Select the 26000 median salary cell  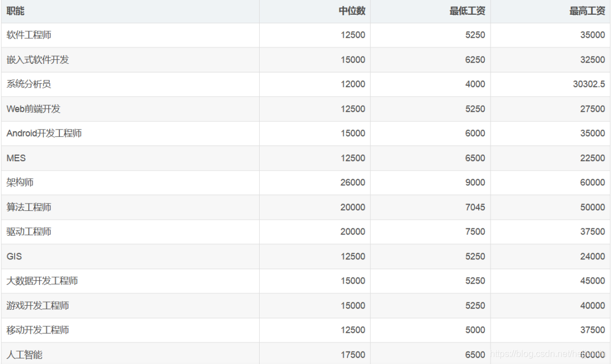pos(353,183)
